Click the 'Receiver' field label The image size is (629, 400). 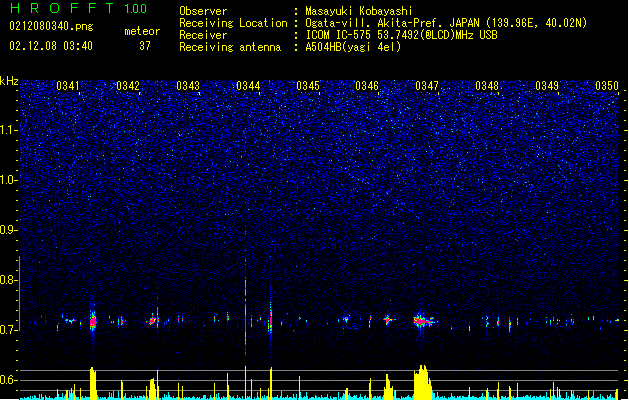point(203,35)
